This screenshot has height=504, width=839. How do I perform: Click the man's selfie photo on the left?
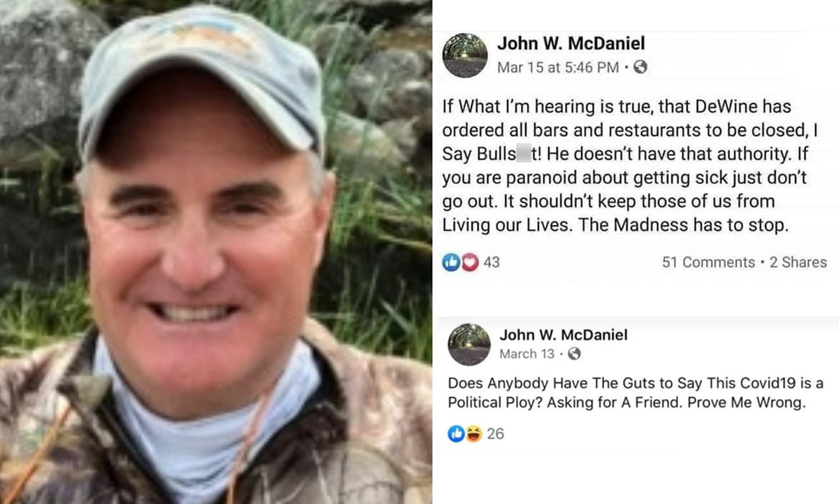click(216, 252)
